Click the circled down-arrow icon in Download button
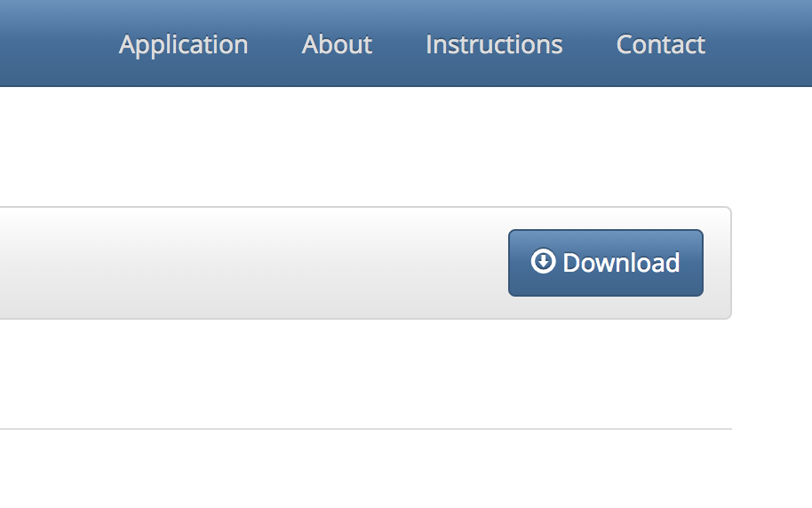812x508 pixels. pyautogui.click(x=543, y=261)
